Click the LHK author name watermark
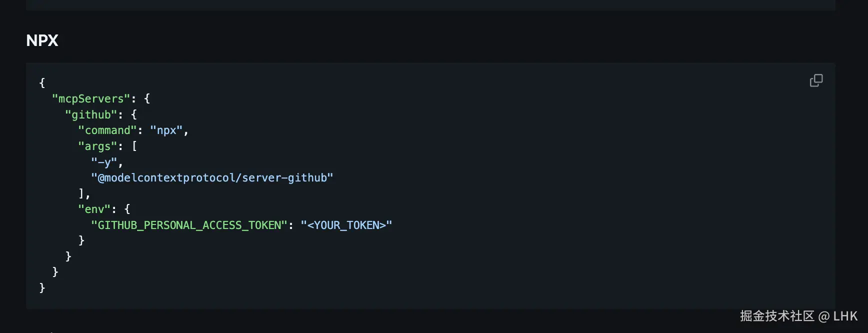 coord(845,316)
